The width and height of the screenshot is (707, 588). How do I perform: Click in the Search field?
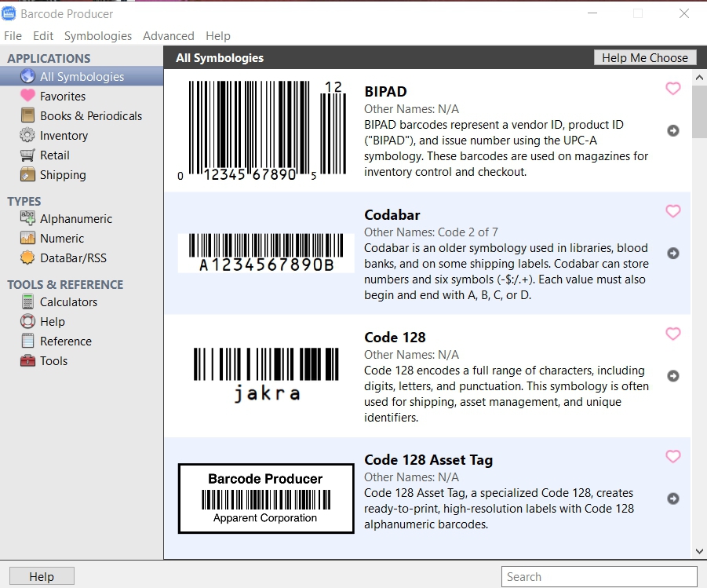coord(599,577)
